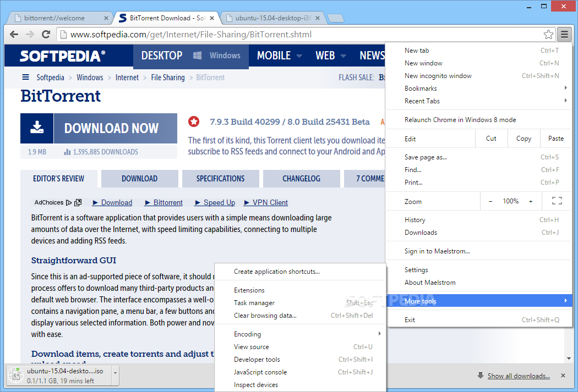Viewport: 578px width, 392px height.
Task: Click File Sharing breadcrumb link
Action: coord(168,78)
